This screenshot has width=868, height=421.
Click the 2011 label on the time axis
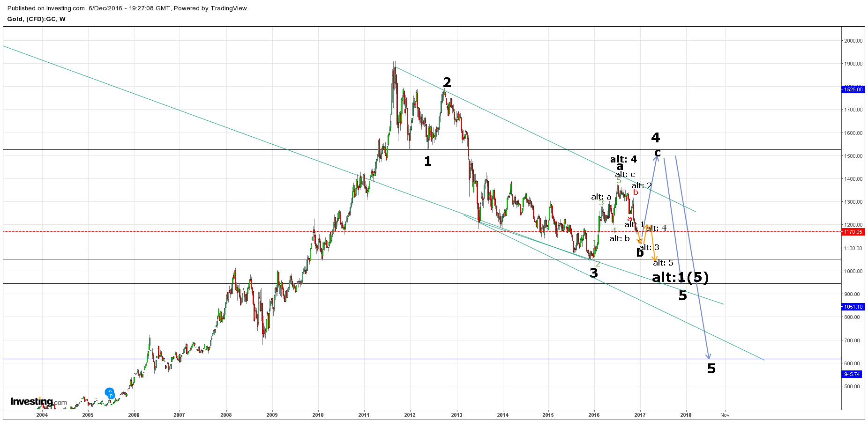point(364,415)
